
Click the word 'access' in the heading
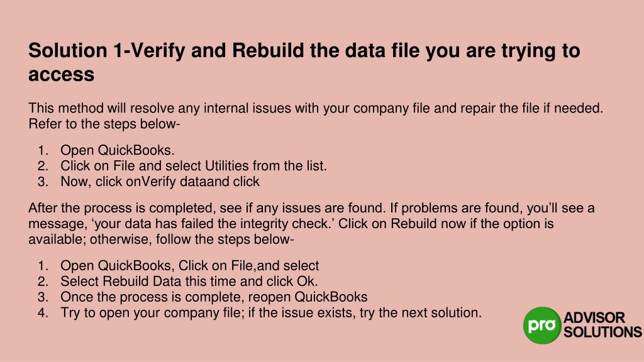(x=61, y=75)
